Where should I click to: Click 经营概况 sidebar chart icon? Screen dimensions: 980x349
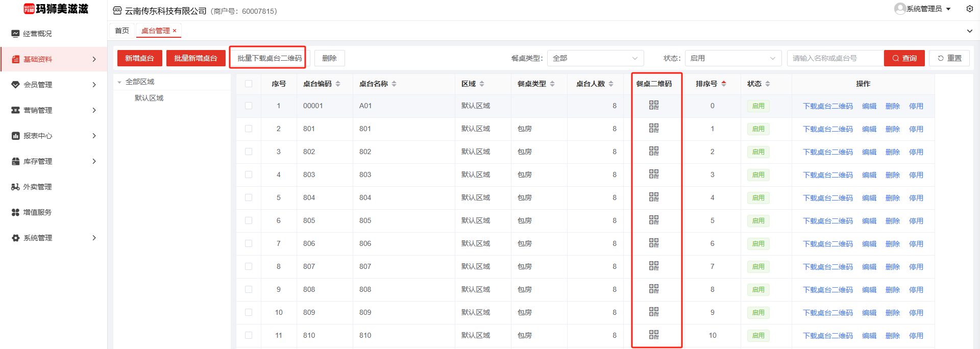[x=15, y=34]
